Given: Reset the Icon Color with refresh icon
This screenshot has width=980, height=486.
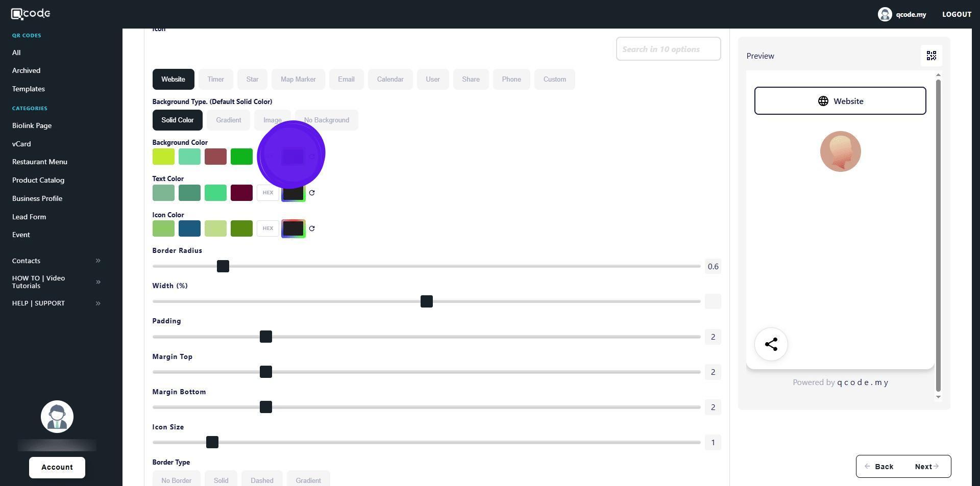Looking at the screenshot, I should tap(312, 228).
